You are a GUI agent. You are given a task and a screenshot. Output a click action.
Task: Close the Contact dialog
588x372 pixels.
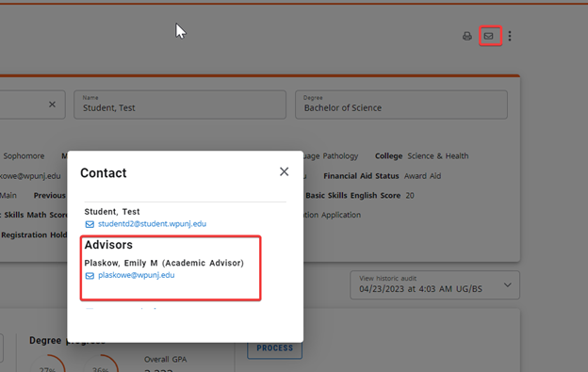click(284, 171)
